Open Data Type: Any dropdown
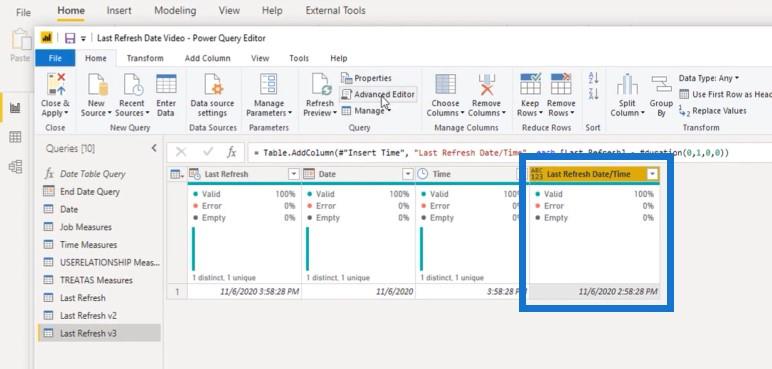The width and height of the screenshot is (772, 369). (x=708, y=78)
